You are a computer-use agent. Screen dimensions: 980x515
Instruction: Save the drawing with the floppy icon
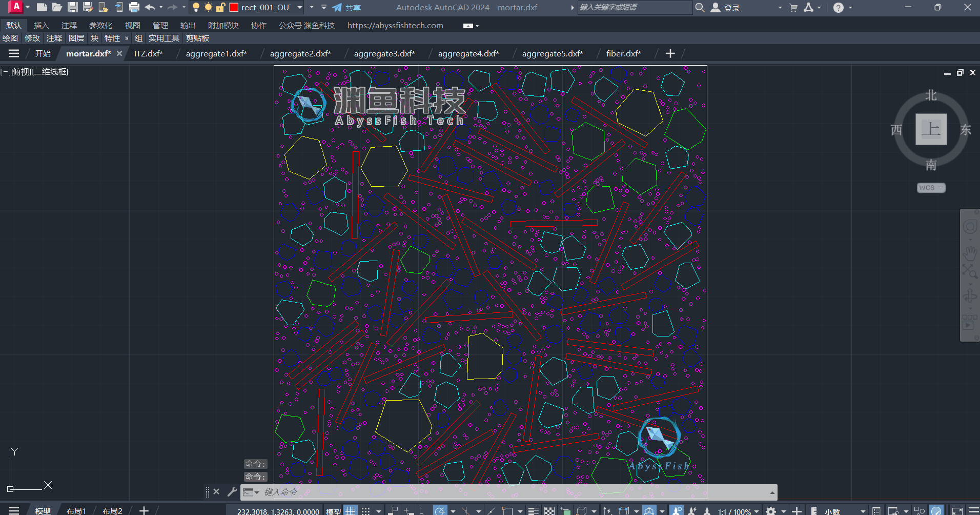[x=73, y=7]
